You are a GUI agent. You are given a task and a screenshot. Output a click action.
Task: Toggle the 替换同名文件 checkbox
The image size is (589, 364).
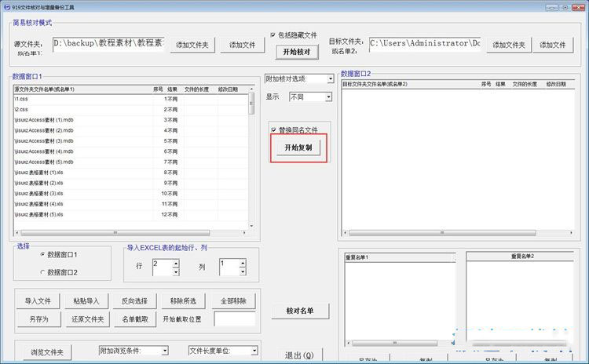point(274,130)
